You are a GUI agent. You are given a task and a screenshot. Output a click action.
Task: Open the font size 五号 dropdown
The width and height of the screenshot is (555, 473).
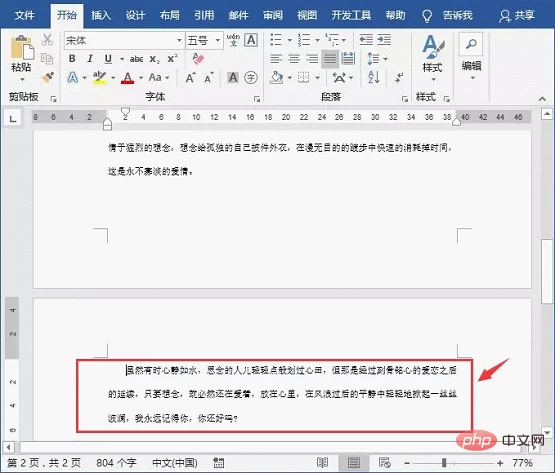click(218, 40)
